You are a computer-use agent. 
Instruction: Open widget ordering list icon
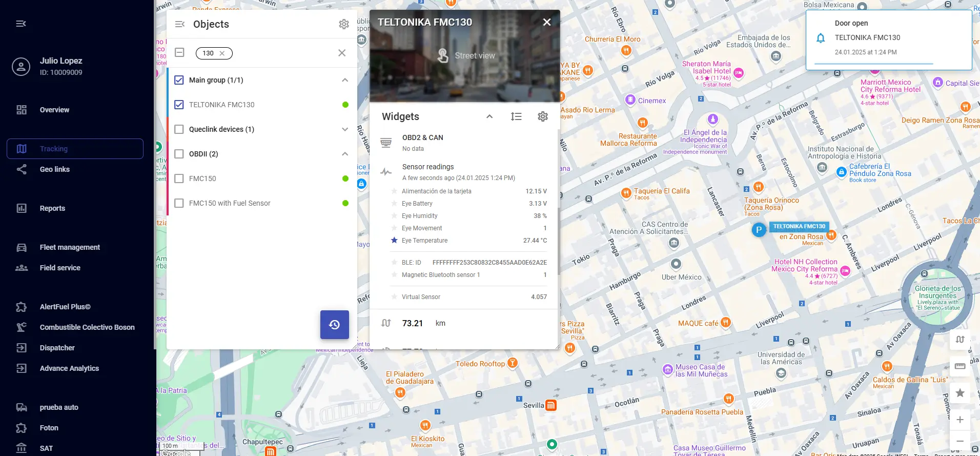[x=516, y=116]
